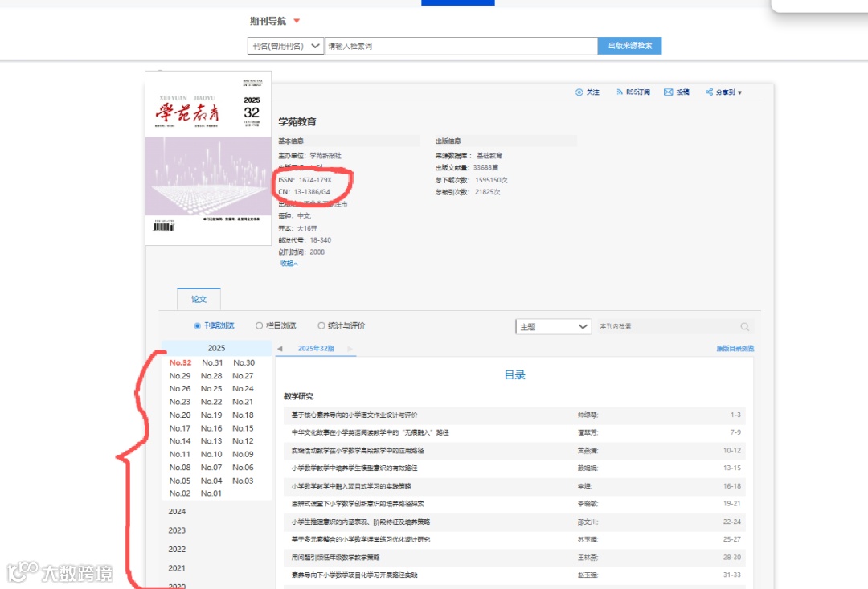Screen dimensions: 868x589
Task: Select issue No.19
Action: (211, 415)
